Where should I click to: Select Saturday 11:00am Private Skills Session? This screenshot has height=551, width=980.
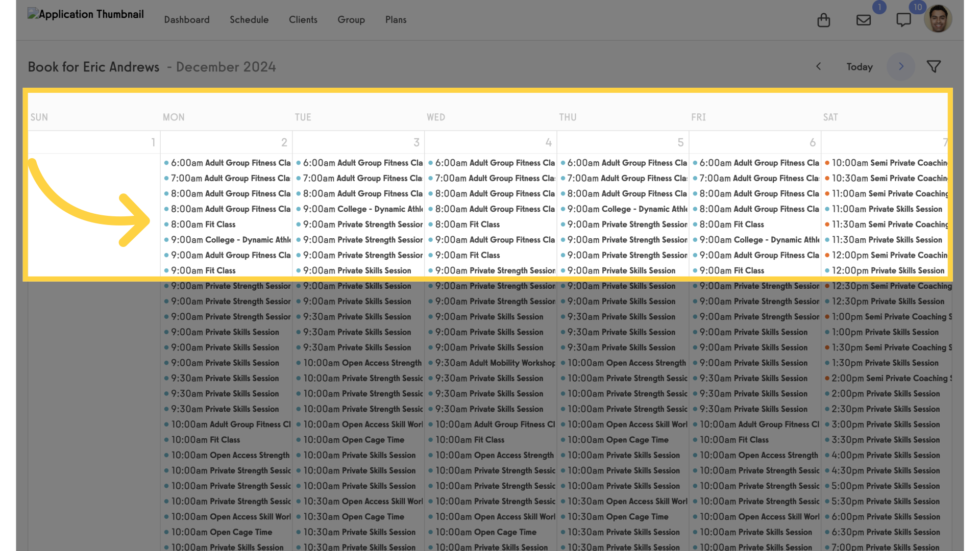[x=884, y=209]
